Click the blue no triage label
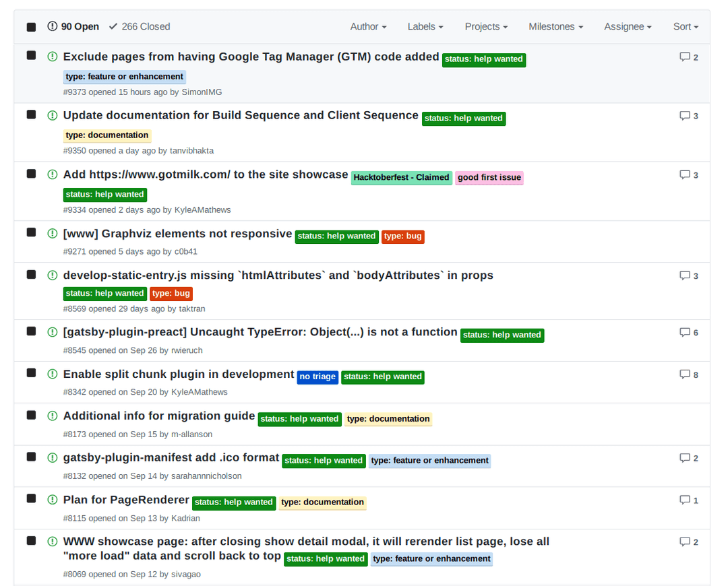 (317, 377)
